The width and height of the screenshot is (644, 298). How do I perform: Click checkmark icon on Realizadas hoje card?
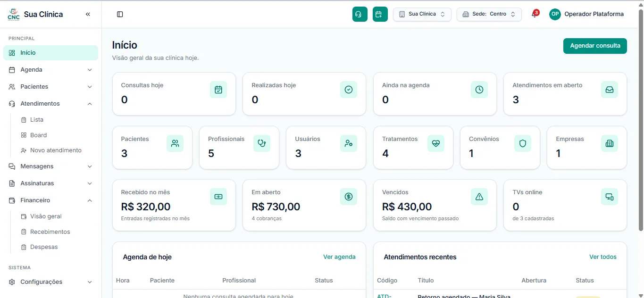pyautogui.click(x=349, y=90)
